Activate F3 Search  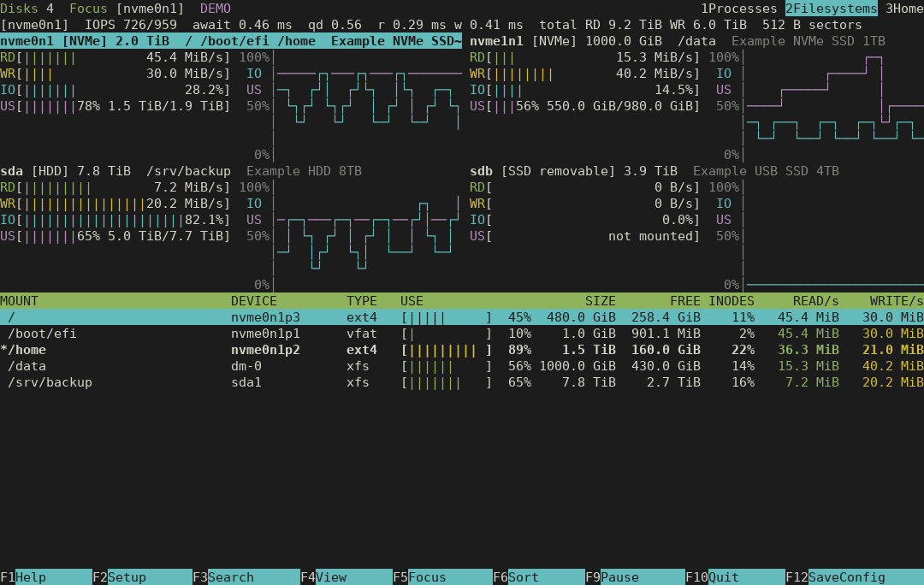pos(246,576)
